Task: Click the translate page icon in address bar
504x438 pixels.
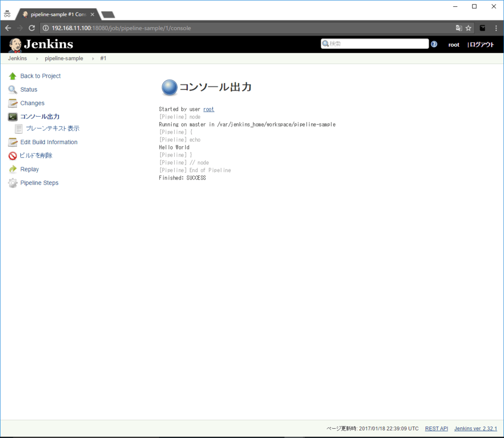Action: [x=459, y=28]
